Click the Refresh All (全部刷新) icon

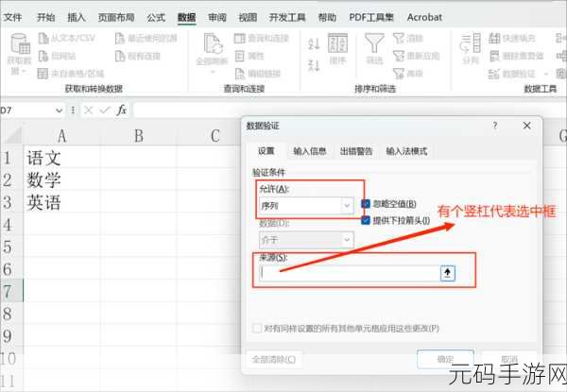click(213, 44)
